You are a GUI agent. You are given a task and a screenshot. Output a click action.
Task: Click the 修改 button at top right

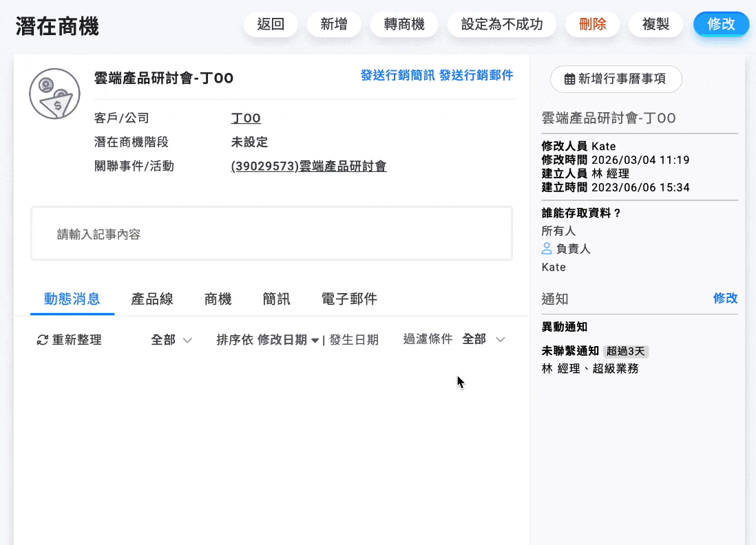[721, 24]
